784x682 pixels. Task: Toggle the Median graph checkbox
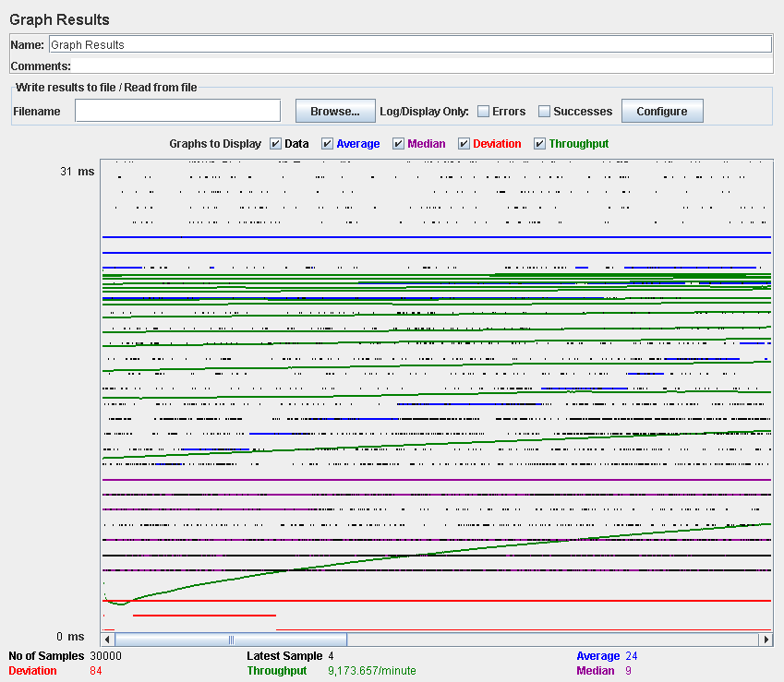tap(398, 144)
